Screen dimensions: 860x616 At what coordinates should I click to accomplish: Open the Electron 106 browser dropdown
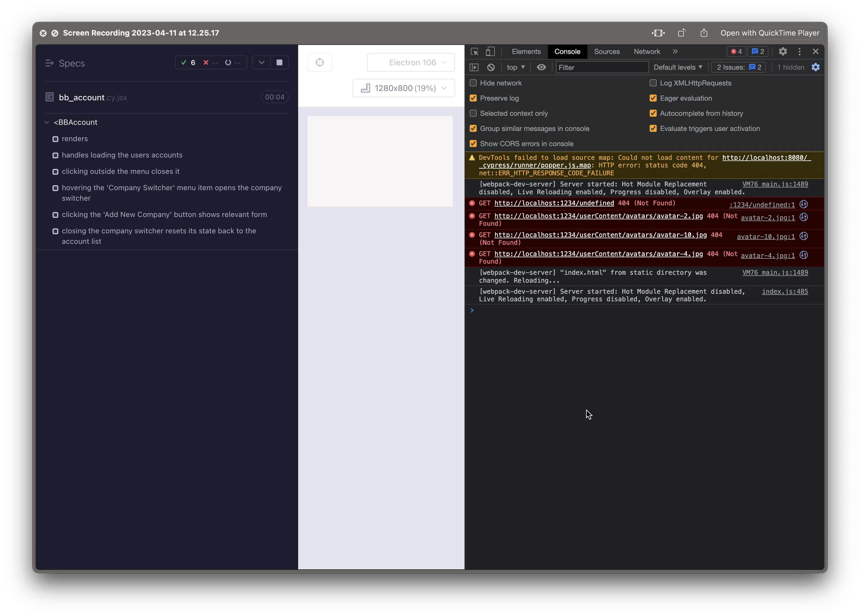point(411,62)
